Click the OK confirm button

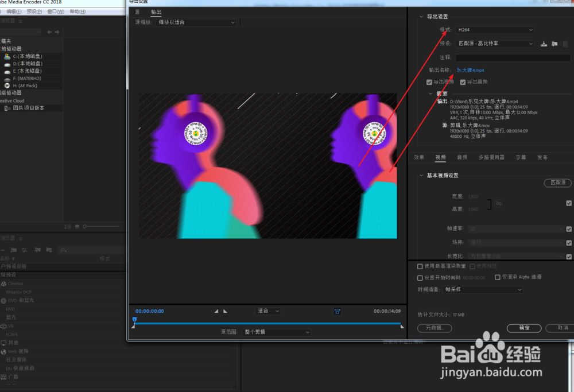(x=524, y=328)
